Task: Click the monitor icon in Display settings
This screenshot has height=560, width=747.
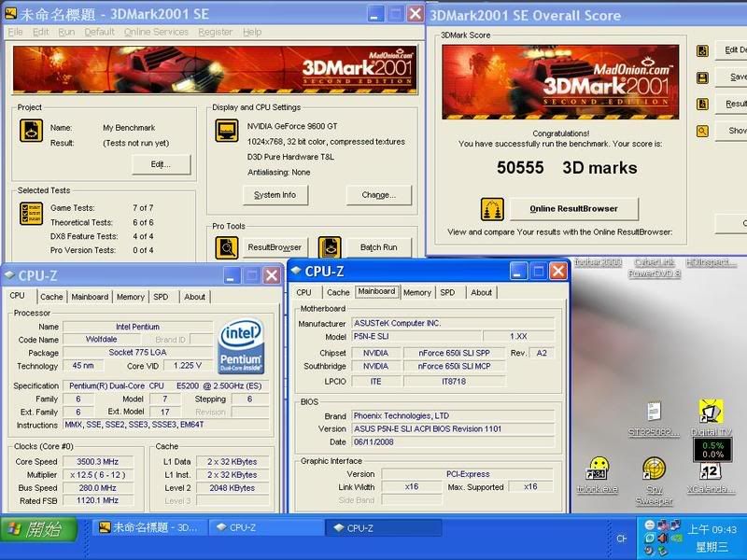Action: tap(227, 131)
